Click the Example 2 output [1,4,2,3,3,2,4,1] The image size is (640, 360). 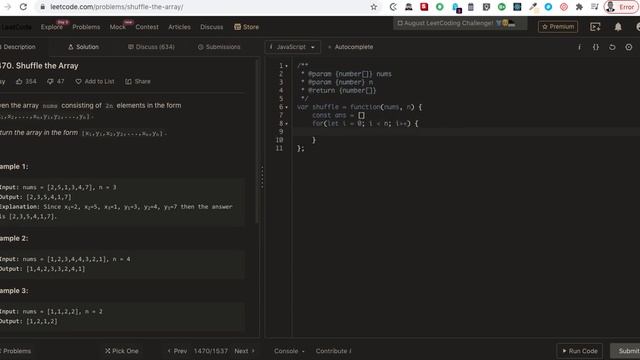(x=42, y=269)
